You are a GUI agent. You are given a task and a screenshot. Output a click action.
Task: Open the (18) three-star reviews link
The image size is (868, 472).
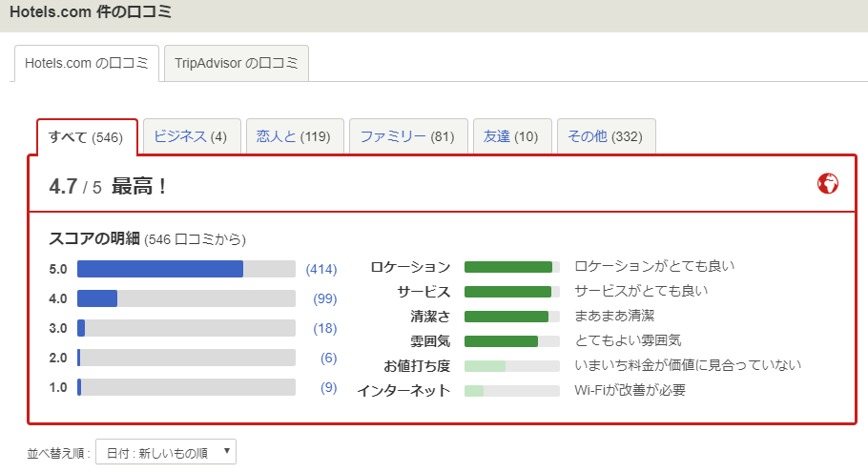pos(324,329)
